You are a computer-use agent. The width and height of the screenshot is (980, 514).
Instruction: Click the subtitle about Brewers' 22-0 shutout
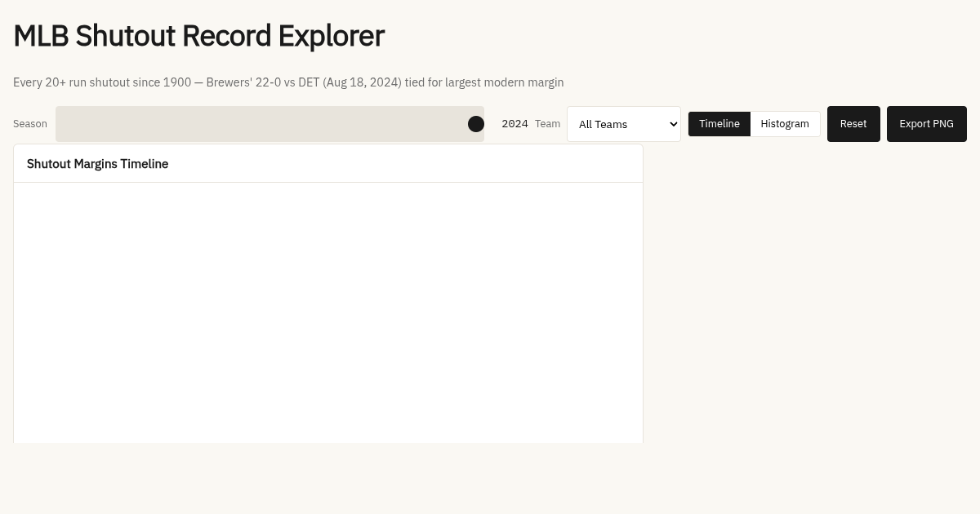coord(288,82)
